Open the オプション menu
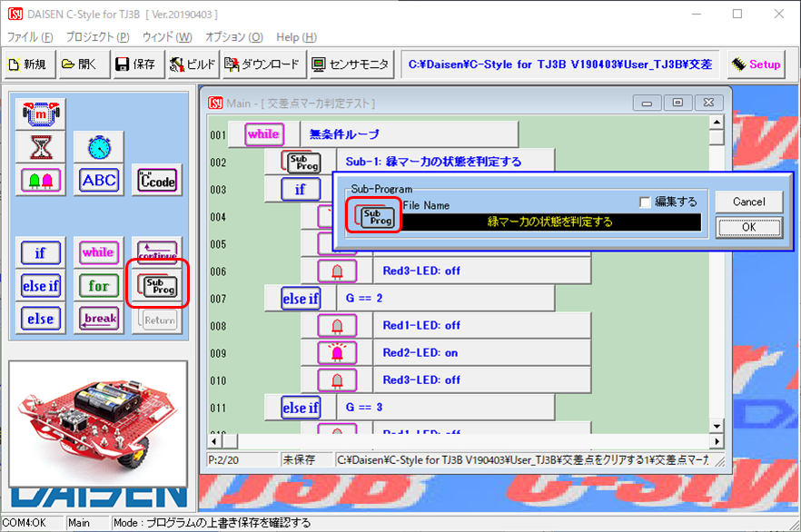The image size is (801, 532). (234, 37)
